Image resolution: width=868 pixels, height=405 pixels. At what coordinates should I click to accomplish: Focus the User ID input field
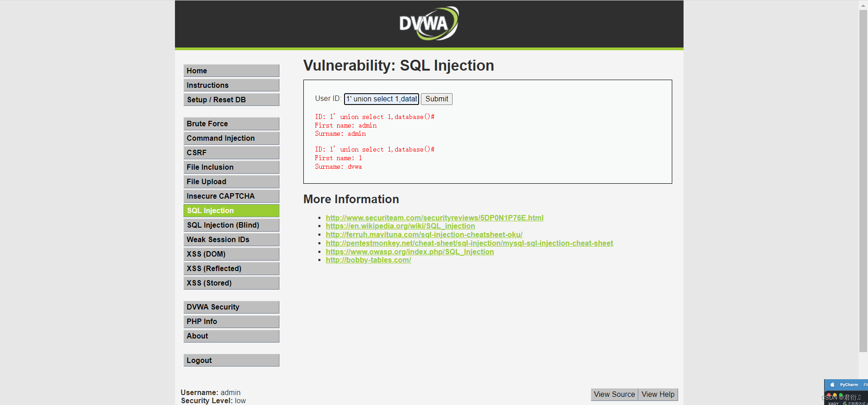pos(382,99)
